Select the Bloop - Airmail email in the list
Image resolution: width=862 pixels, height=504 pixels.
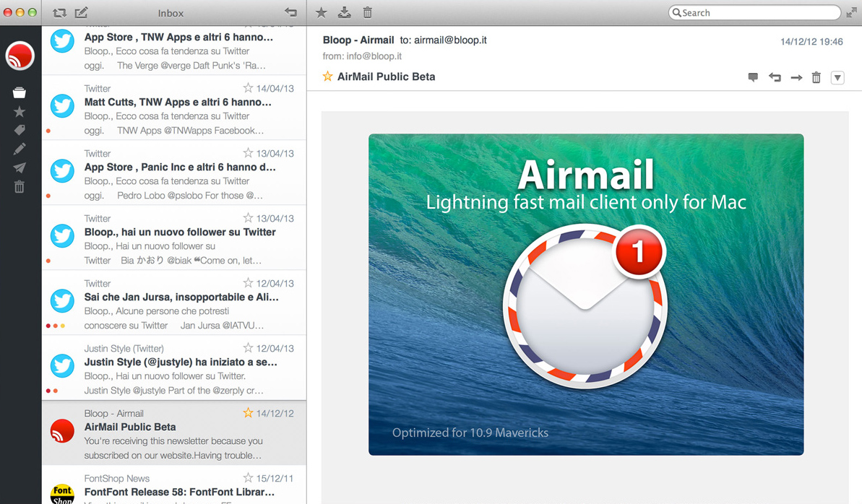(x=173, y=433)
